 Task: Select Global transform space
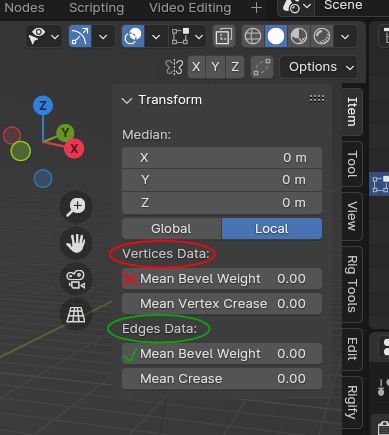tap(171, 229)
